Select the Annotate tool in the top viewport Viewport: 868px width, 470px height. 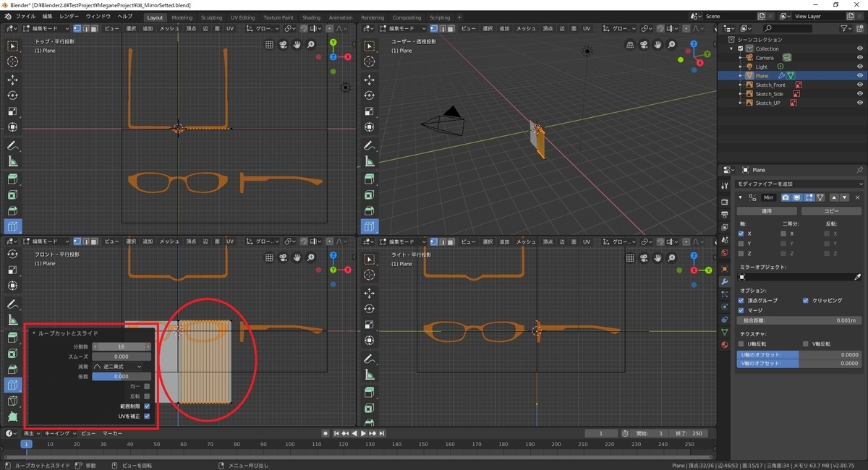(x=13, y=145)
